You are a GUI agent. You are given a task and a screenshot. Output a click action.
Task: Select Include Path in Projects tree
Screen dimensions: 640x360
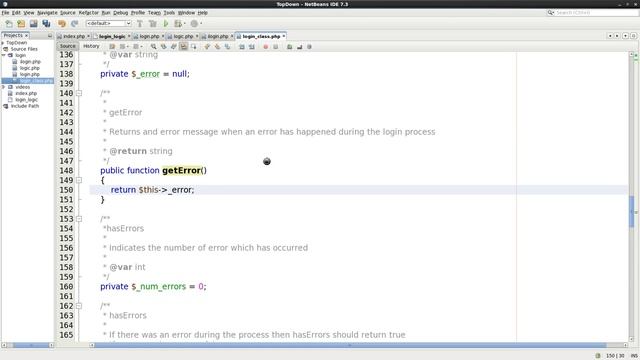coord(24,106)
